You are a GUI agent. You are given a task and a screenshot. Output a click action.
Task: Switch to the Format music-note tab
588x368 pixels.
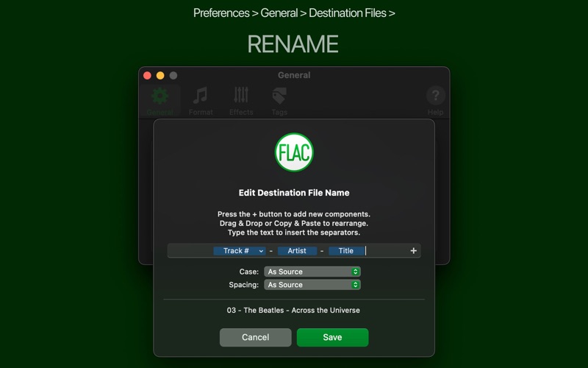pyautogui.click(x=201, y=101)
